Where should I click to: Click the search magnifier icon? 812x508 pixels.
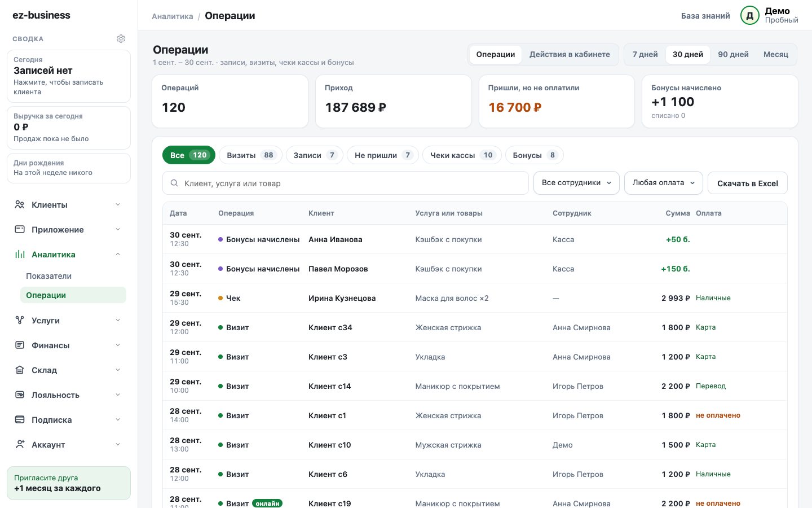174,183
